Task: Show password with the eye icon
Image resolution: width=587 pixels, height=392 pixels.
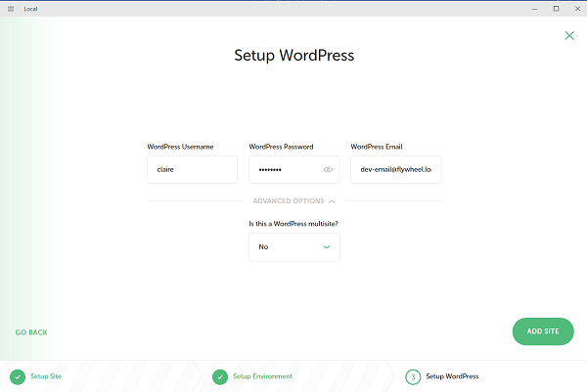Action: 328,170
